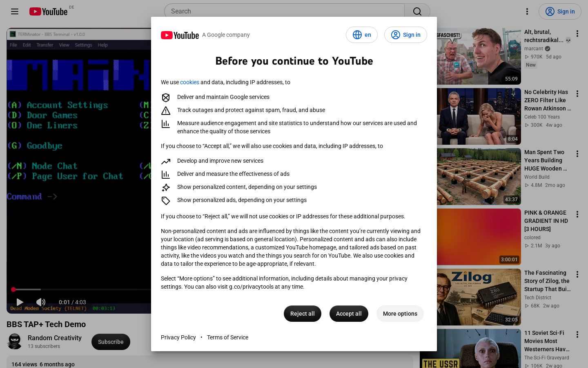The height and width of the screenshot is (368, 588).
Task: Open the Random Creativity channel name
Action: [55, 338]
